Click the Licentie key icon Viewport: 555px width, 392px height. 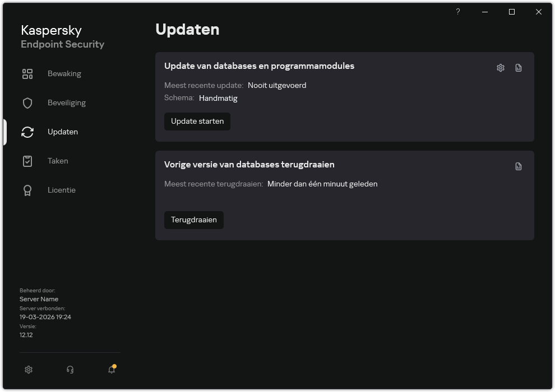(27, 190)
